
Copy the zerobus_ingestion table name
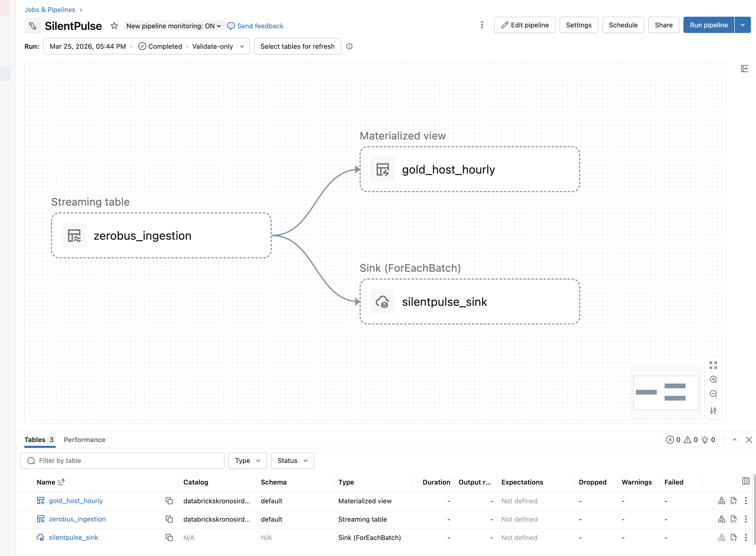(169, 519)
